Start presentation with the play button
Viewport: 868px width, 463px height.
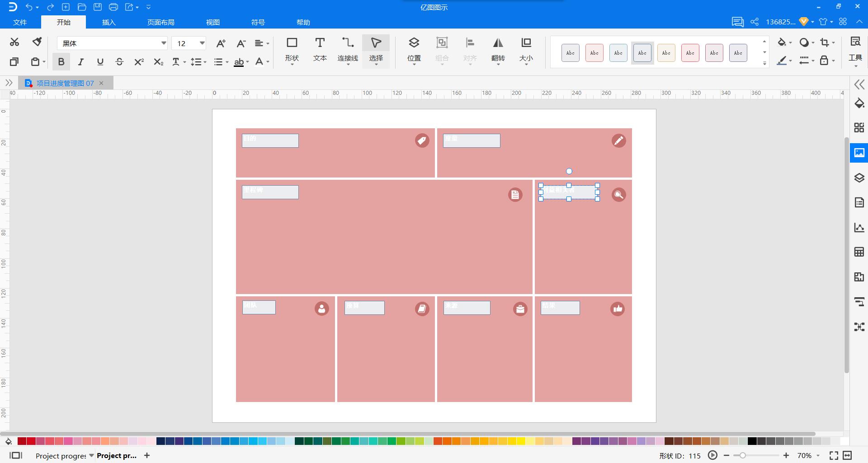pos(712,455)
